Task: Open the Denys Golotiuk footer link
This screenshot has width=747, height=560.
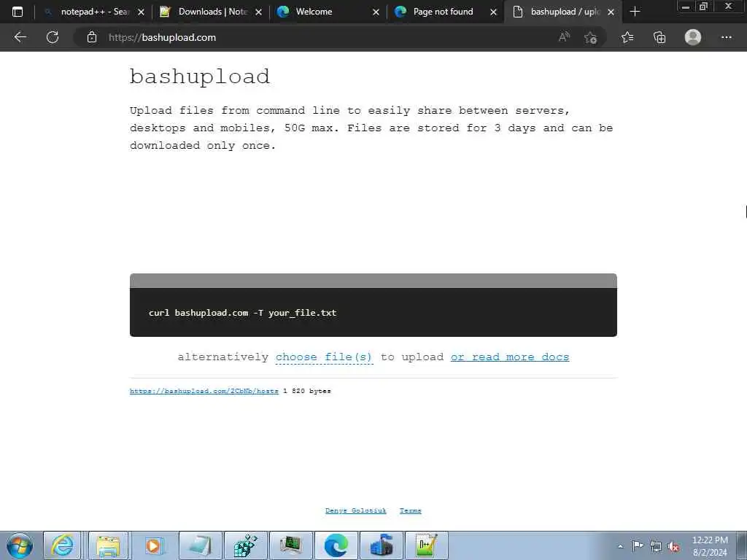Action: coord(356,510)
